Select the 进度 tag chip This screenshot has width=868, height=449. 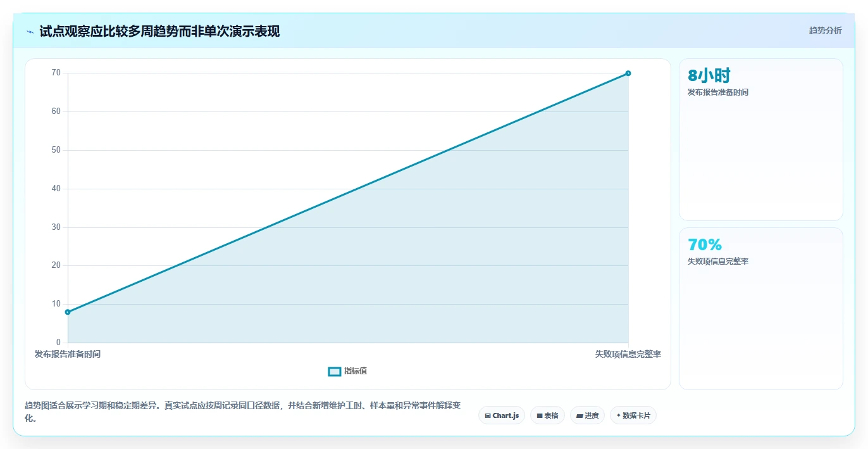point(588,415)
